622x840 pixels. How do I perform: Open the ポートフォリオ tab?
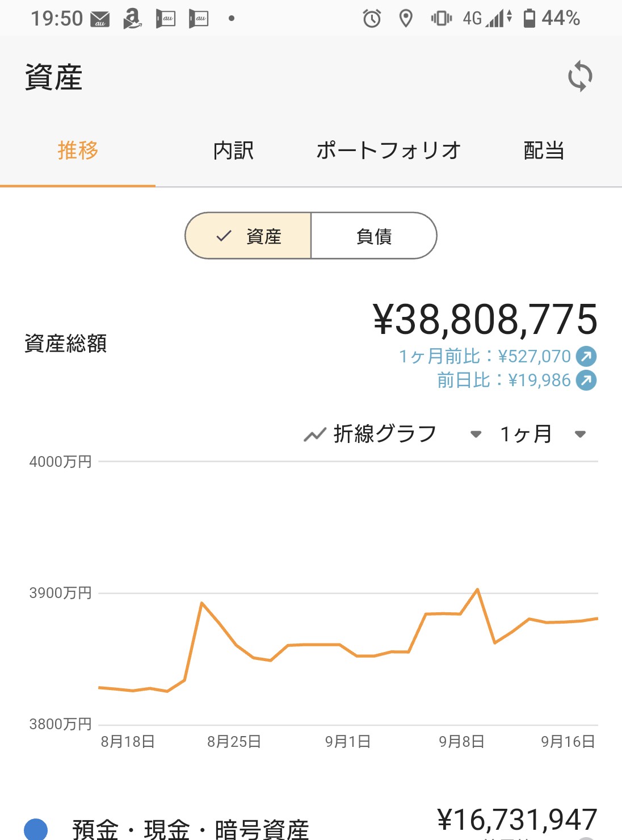click(x=389, y=151)
